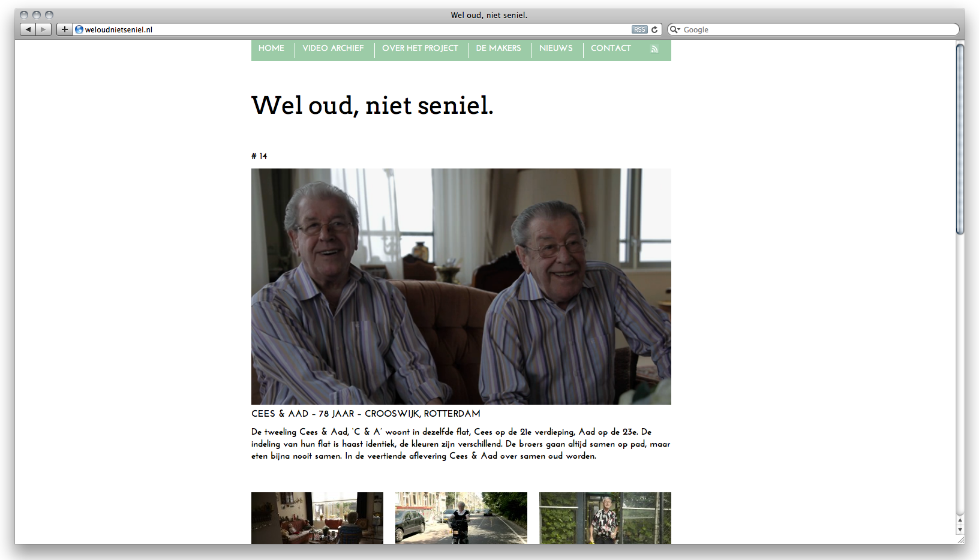
Task: Go forward with the browser forward arrow
Action: click(x=43, y=29)
